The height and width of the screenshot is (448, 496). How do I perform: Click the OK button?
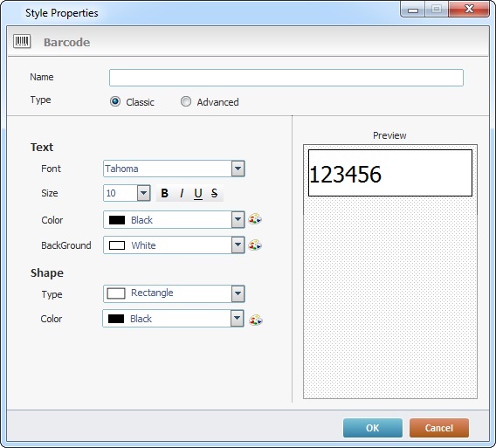pos(373,428)
